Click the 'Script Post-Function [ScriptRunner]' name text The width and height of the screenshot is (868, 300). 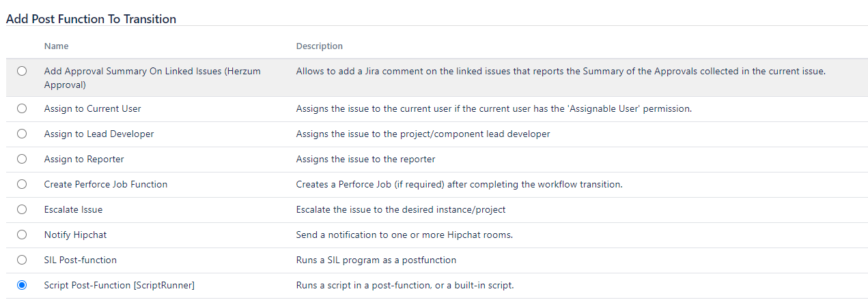[119, 285]
